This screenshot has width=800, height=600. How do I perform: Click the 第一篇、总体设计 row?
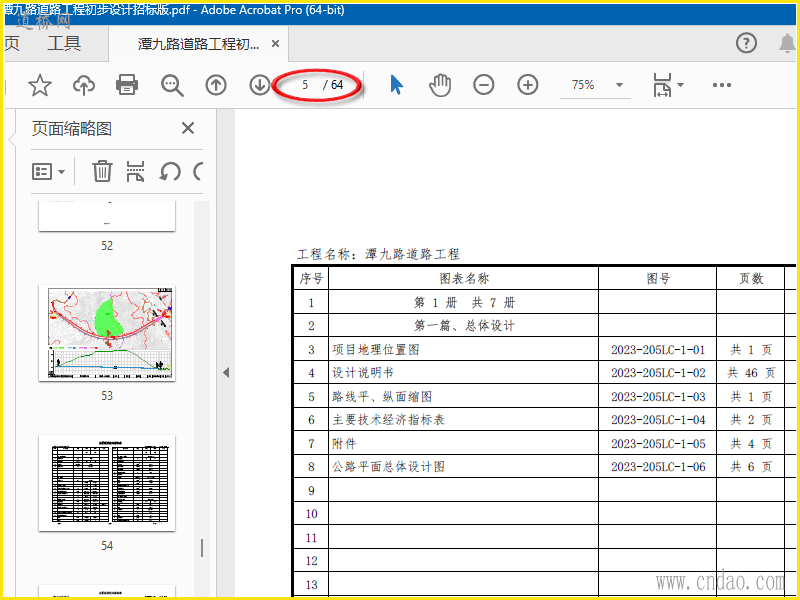coord(464,326)
